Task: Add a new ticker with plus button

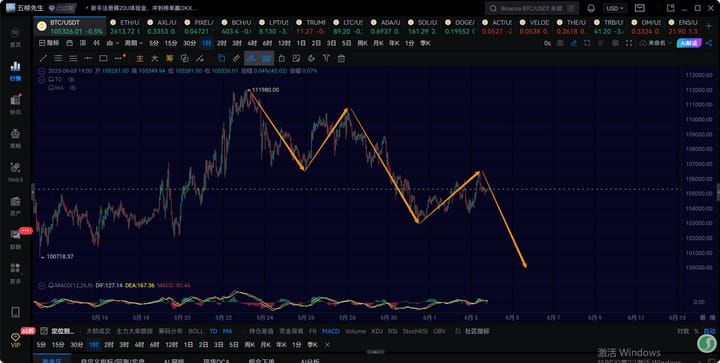Action: [710, 27]
